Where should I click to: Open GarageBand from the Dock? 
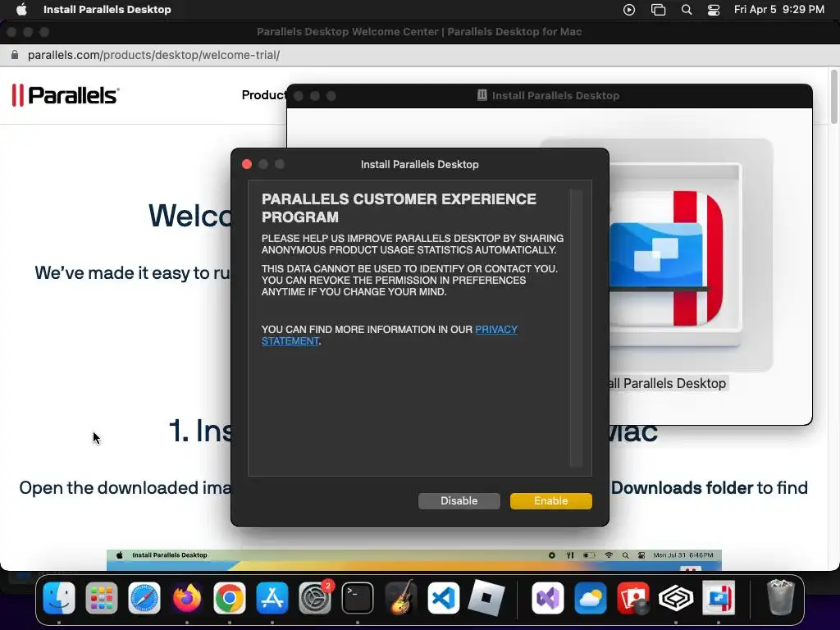(x=400, y=598)
